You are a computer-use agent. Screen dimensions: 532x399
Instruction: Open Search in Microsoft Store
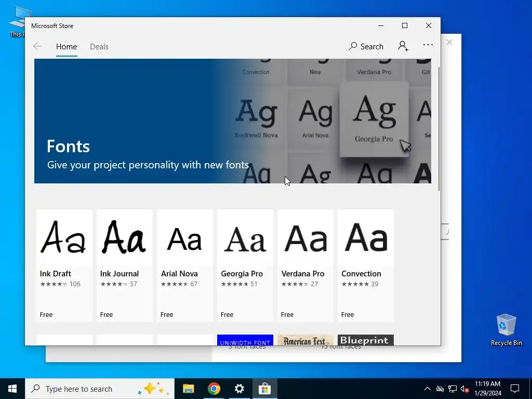pyautogui.click(x=366, y=46)
